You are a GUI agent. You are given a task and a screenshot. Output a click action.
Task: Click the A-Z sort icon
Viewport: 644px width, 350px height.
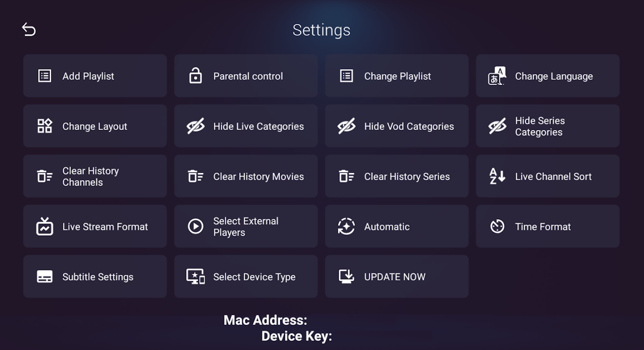pyautogui.click(x=497, y=176)
